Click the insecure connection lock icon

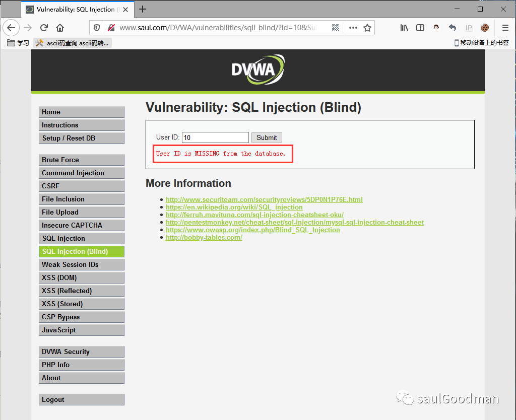[x=111, y=28]
